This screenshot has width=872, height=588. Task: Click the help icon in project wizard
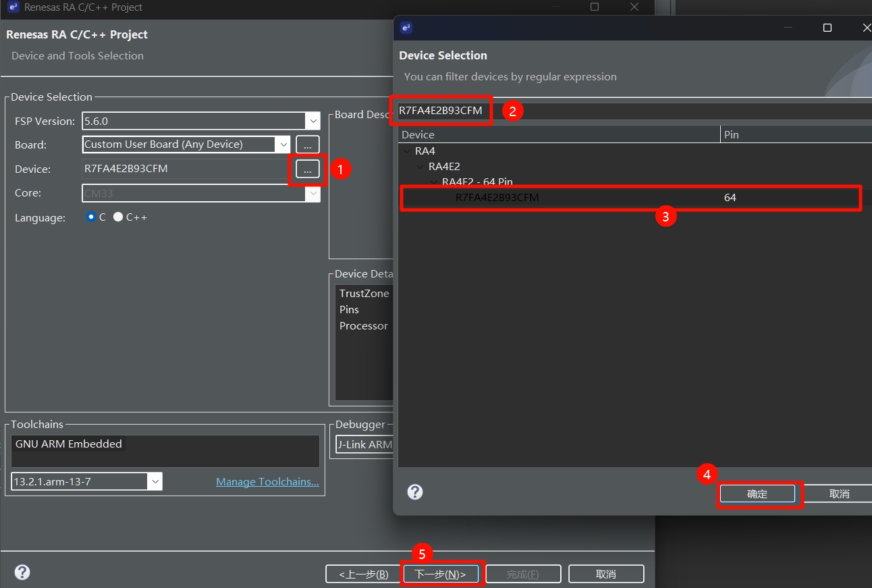click(x=22, y=572)
